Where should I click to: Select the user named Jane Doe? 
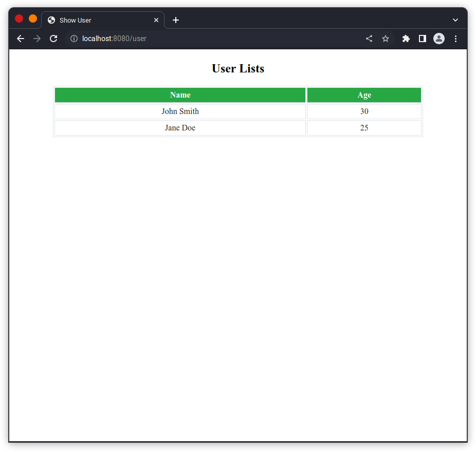click(180, 128)
